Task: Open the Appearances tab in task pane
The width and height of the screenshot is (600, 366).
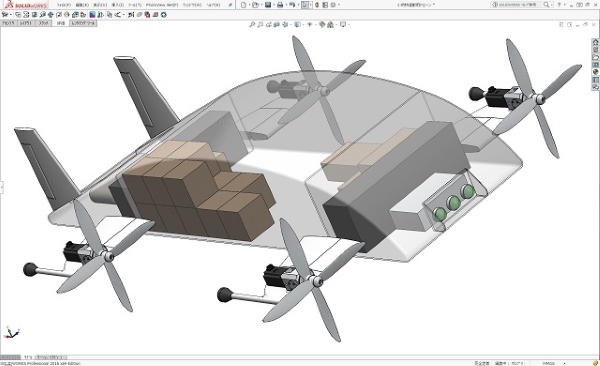Action: (x=595, y=72)
